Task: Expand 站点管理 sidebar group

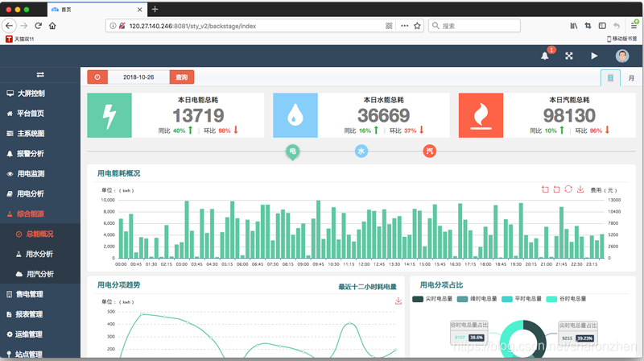Action: (40, 354)
